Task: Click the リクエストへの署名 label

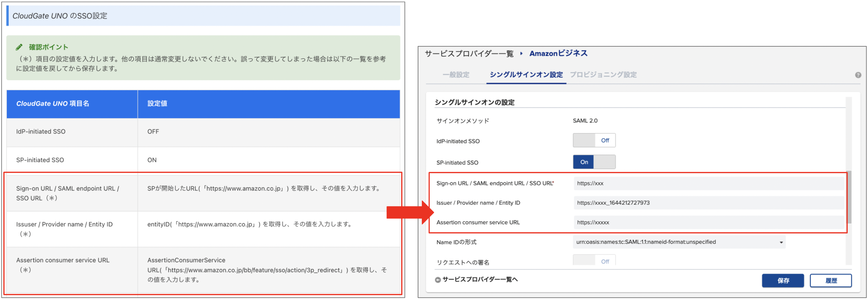Action: coord(463,262)
